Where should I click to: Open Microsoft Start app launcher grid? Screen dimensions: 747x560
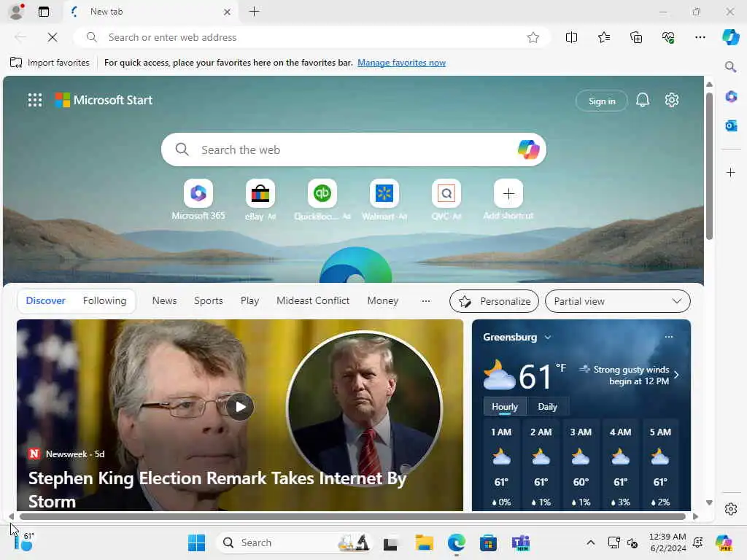(35, 100)
